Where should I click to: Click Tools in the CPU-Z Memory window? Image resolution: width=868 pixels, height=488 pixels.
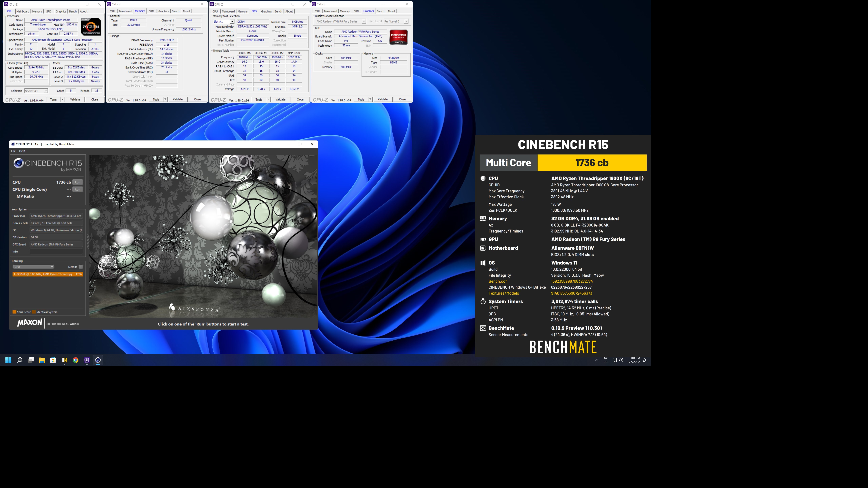point(156,99)
